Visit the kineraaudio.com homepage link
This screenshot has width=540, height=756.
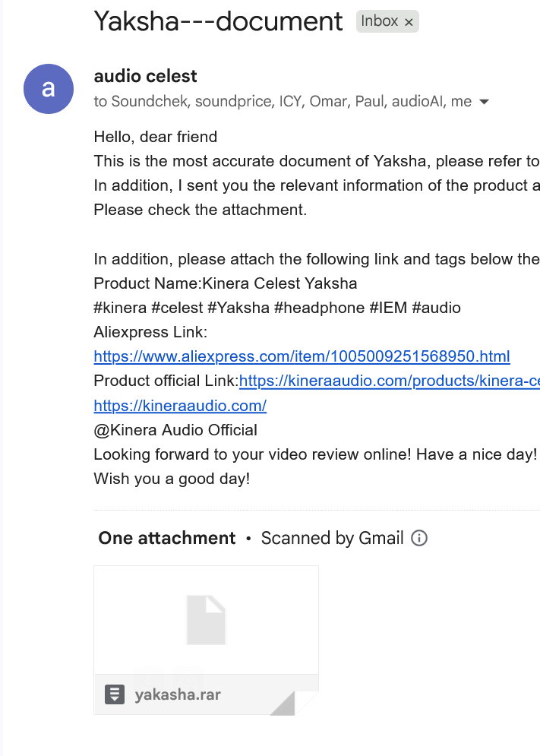[180, 406]
